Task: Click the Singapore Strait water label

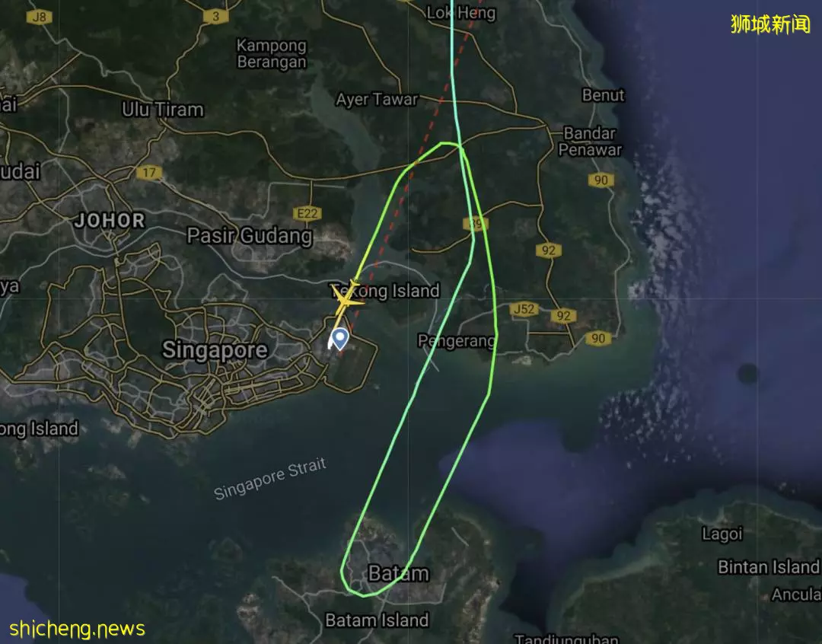Action: pos(270,479)
